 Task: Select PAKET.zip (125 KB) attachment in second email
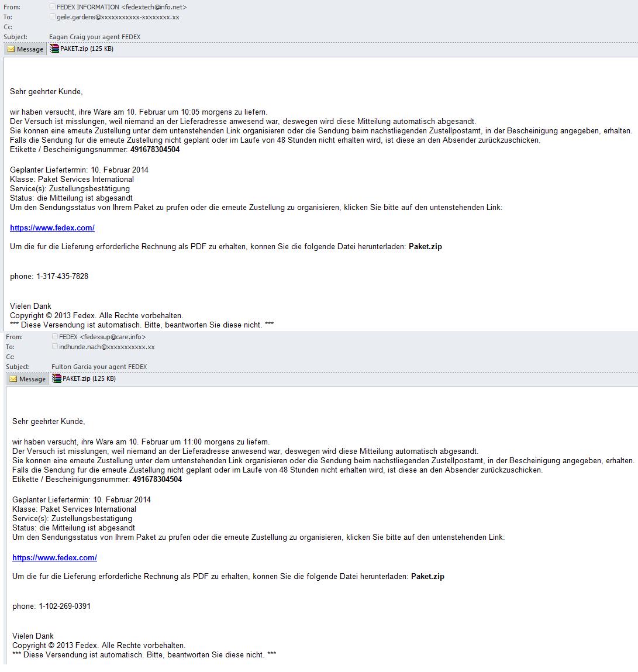[x=84, y=378]
